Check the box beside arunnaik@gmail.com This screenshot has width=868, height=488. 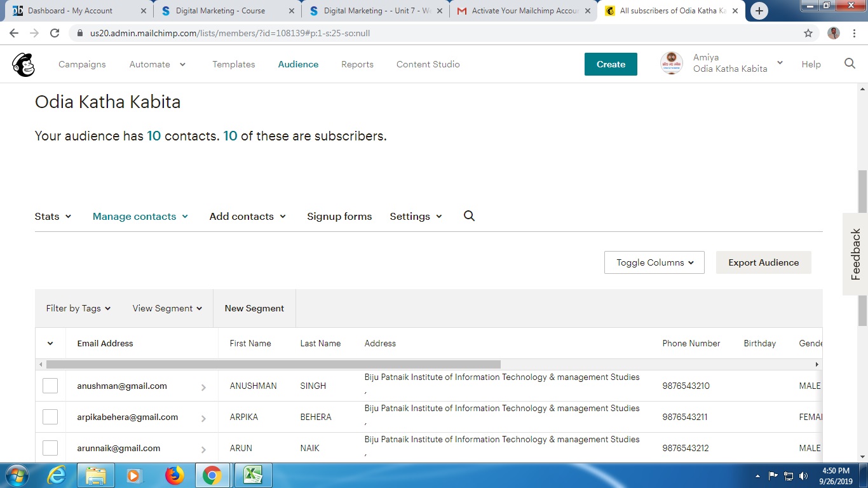coord(50,448)
